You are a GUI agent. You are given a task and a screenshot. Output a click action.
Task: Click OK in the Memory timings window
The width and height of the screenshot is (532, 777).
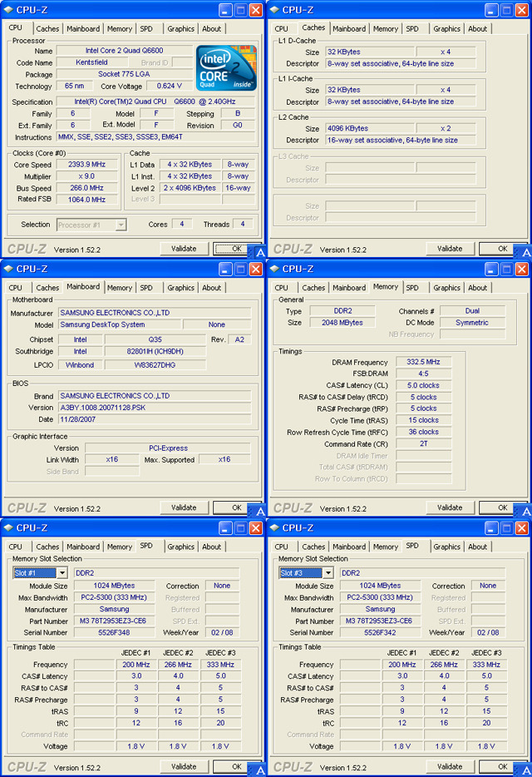coord(503,507)
